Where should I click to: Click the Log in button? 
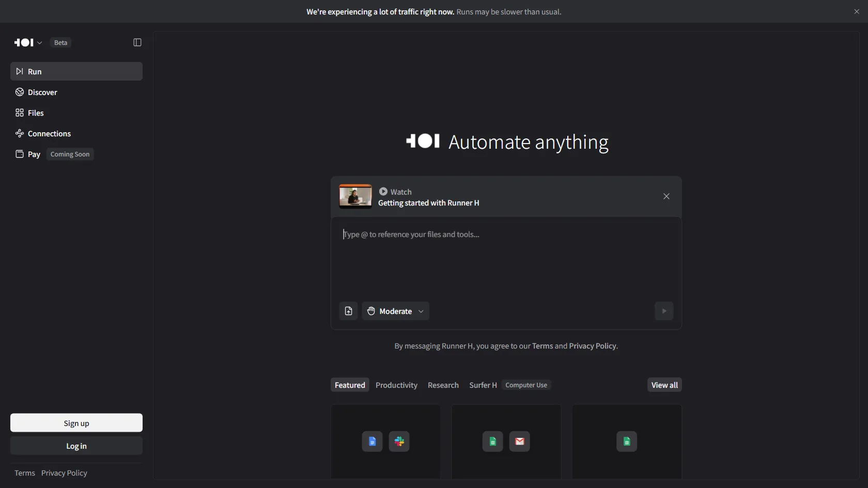[76, 446]
